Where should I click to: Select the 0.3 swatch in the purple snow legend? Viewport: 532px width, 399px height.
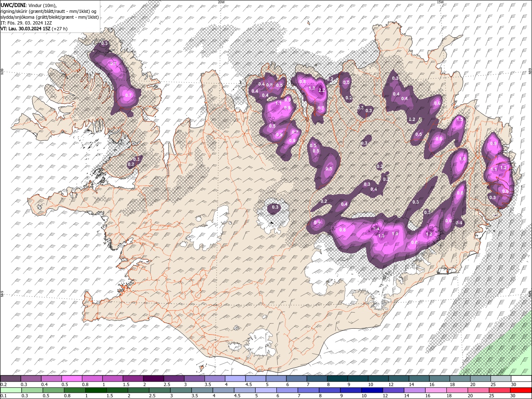(x=31, y=379)
